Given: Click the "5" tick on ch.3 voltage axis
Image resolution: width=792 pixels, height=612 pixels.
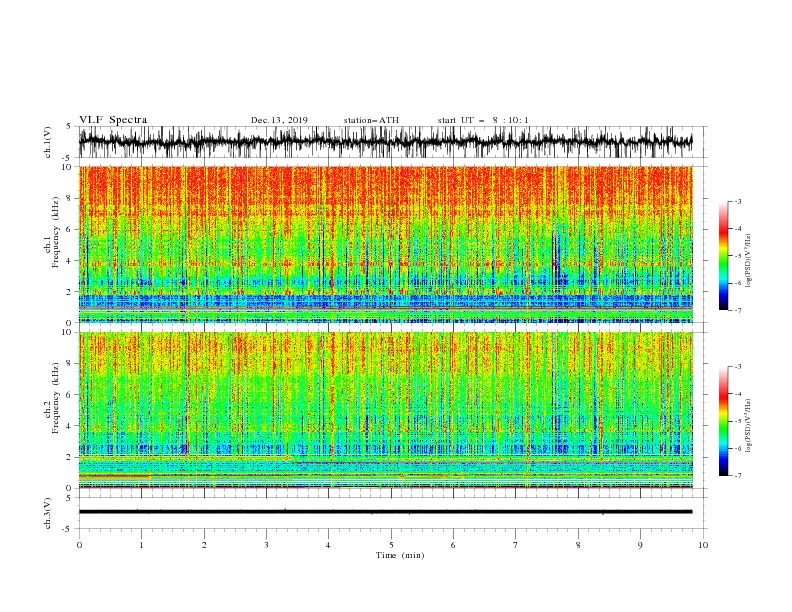Looking at the screenshot, I should [x=70, y=498].
